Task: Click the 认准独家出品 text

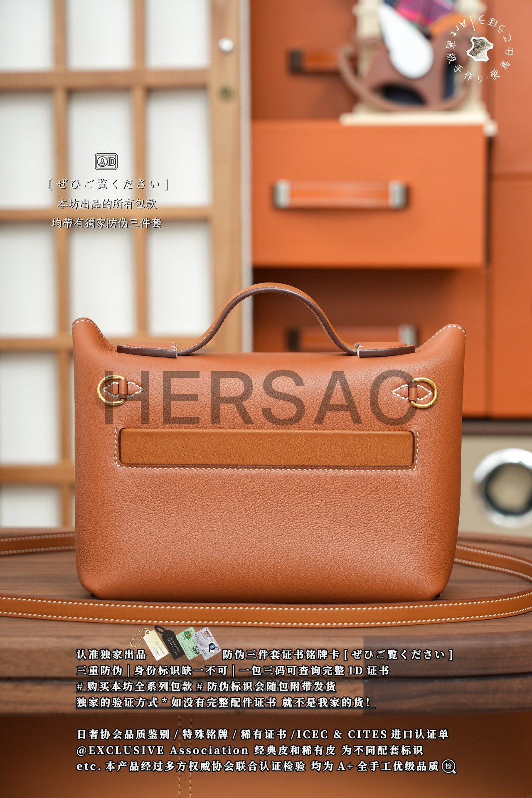Action: point(111,655)
